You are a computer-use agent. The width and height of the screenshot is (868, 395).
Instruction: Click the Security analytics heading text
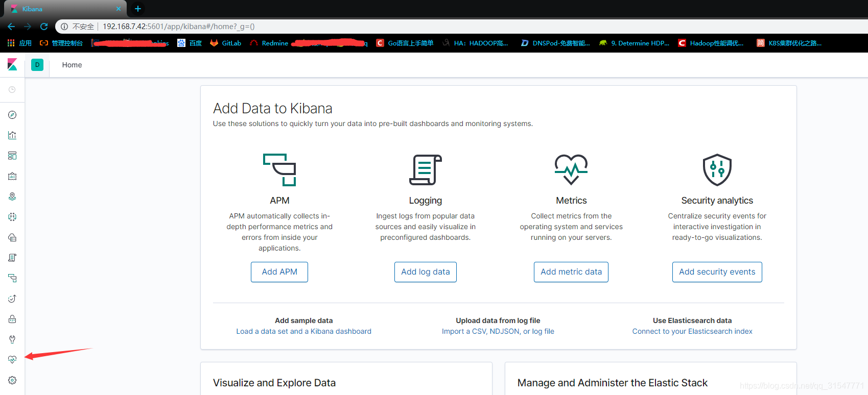click(717, 201)
